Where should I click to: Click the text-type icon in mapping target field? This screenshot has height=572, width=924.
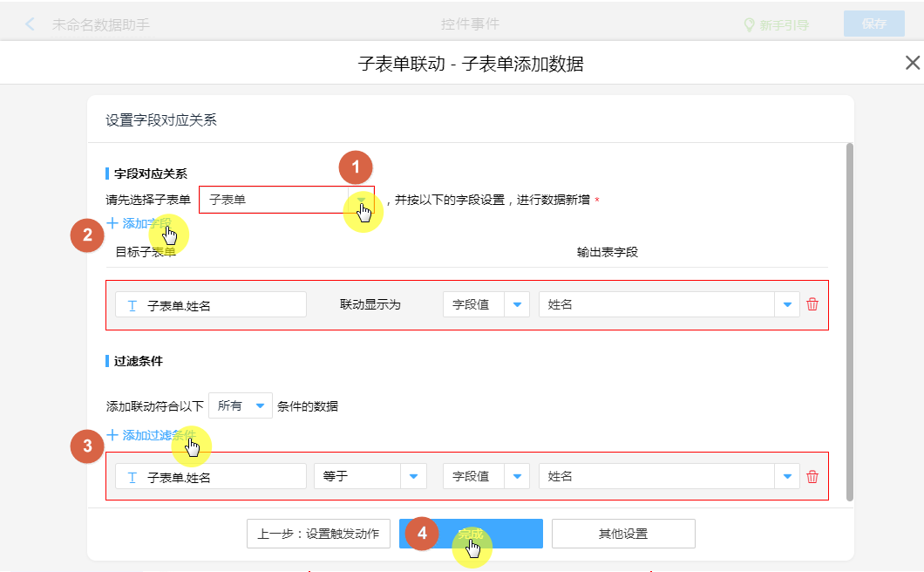click(x=132, y=305)
